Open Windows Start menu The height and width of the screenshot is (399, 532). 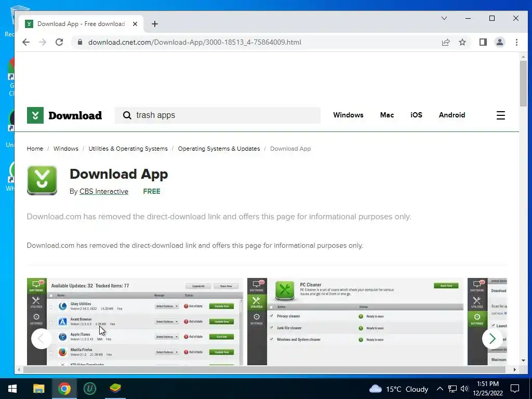point(12,389)
